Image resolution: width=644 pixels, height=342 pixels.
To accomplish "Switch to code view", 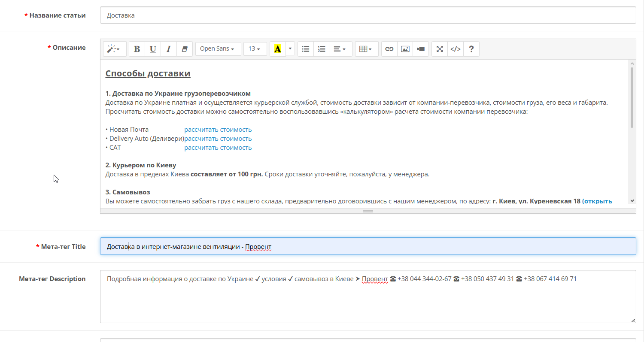I will point(456,49).
